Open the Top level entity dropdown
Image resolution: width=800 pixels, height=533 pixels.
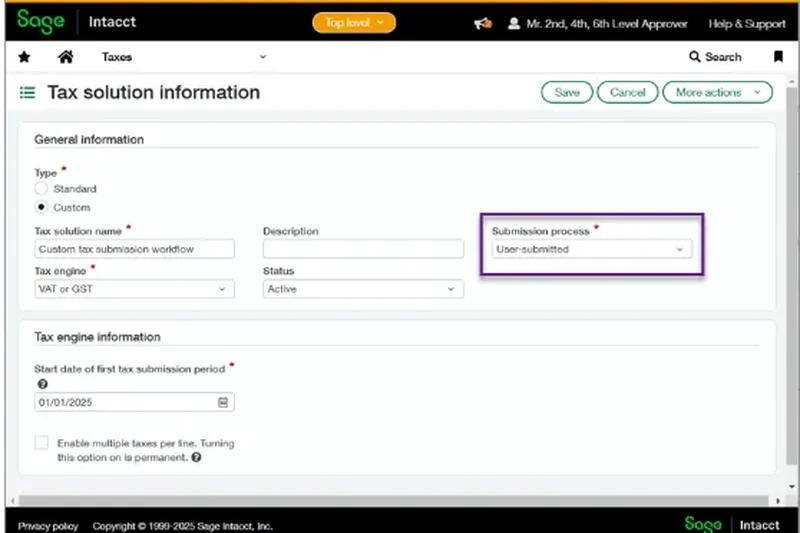(354, 22)
